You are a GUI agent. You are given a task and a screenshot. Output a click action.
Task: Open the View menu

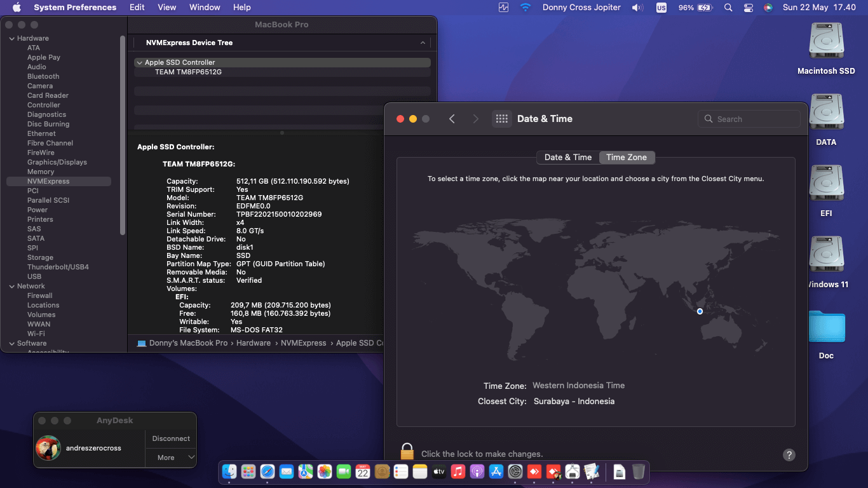[167, 8]
